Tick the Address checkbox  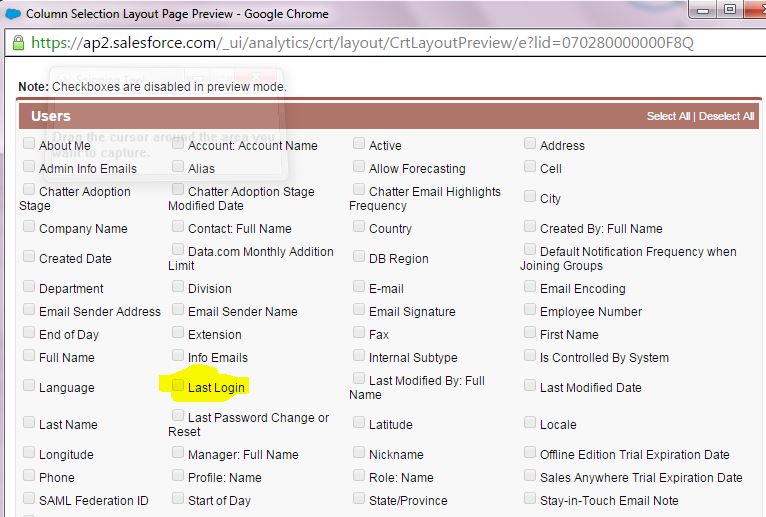point(530,143)
